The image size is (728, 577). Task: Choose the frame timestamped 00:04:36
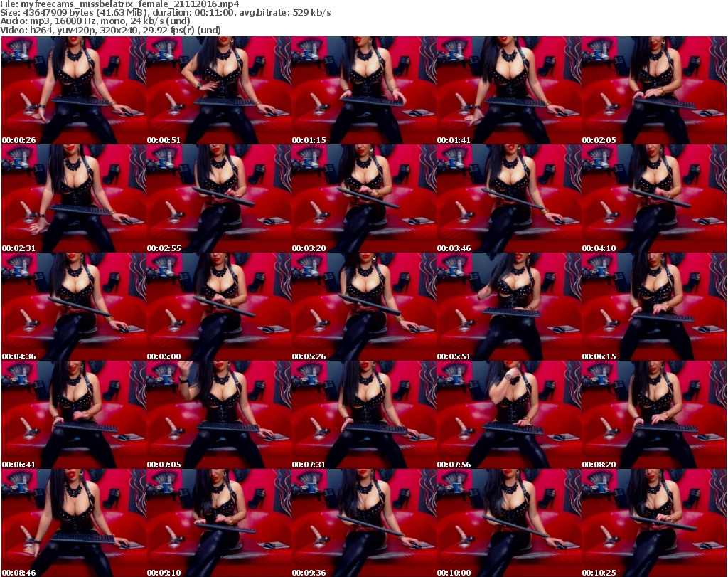[74, 307]
